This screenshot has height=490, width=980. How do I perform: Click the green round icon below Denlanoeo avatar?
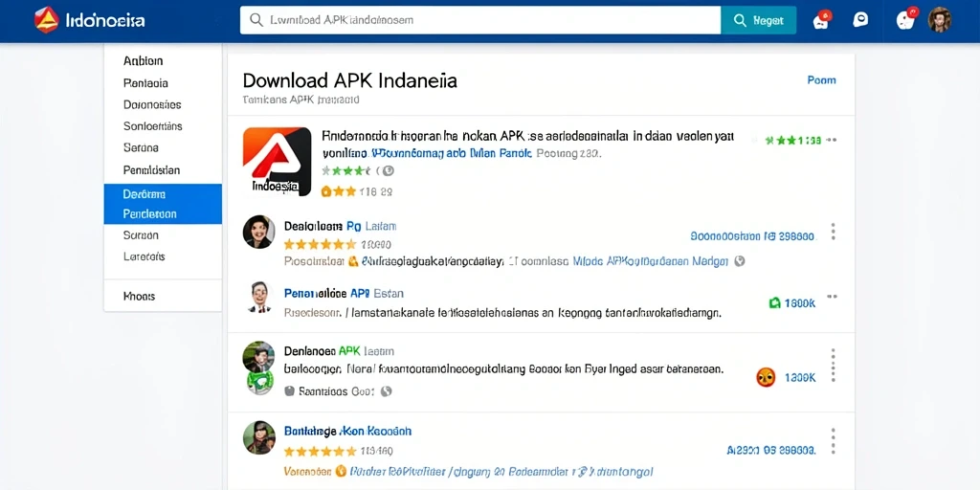[x=260, y=382]
